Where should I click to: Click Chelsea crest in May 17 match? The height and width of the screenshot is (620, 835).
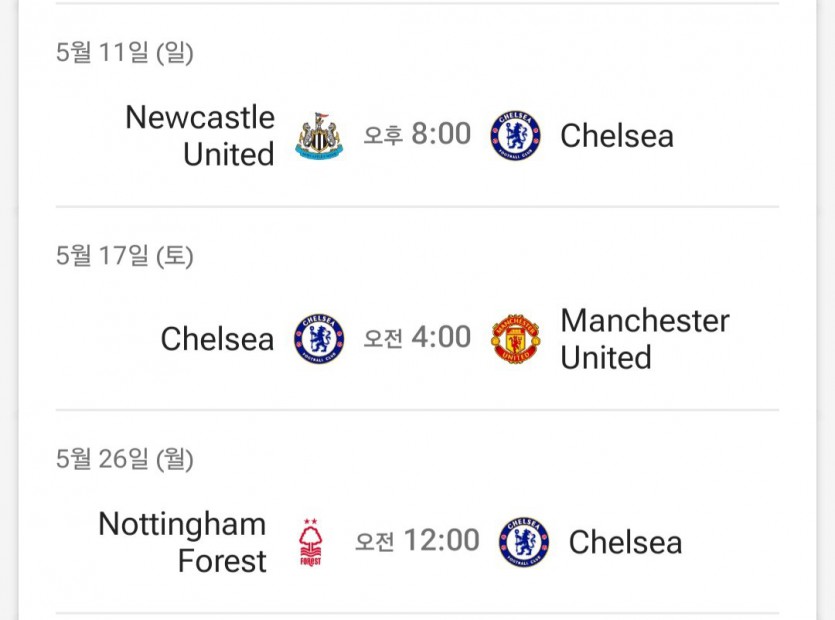click(319, 339)
